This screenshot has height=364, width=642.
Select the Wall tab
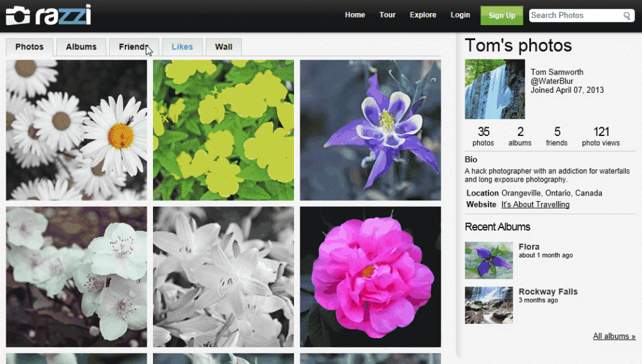pyautogui.click(x=223, y=47)
